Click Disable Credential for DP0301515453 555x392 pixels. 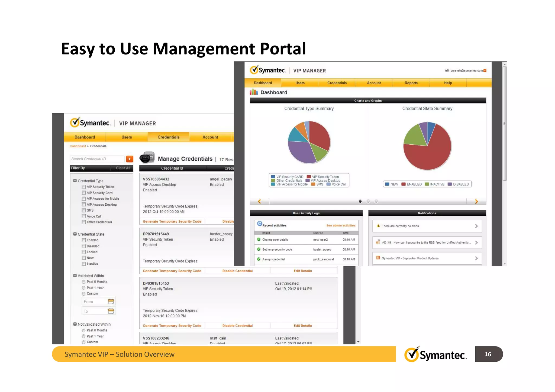pos(237,326)
